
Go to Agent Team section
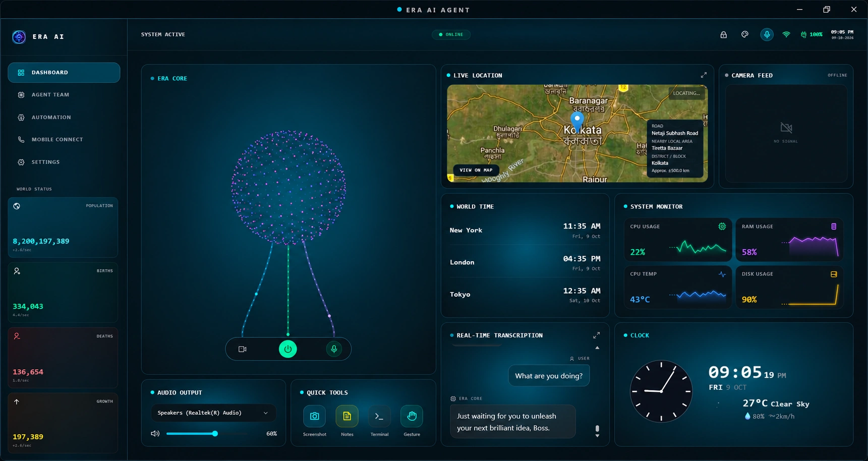[x=64, y=95]
